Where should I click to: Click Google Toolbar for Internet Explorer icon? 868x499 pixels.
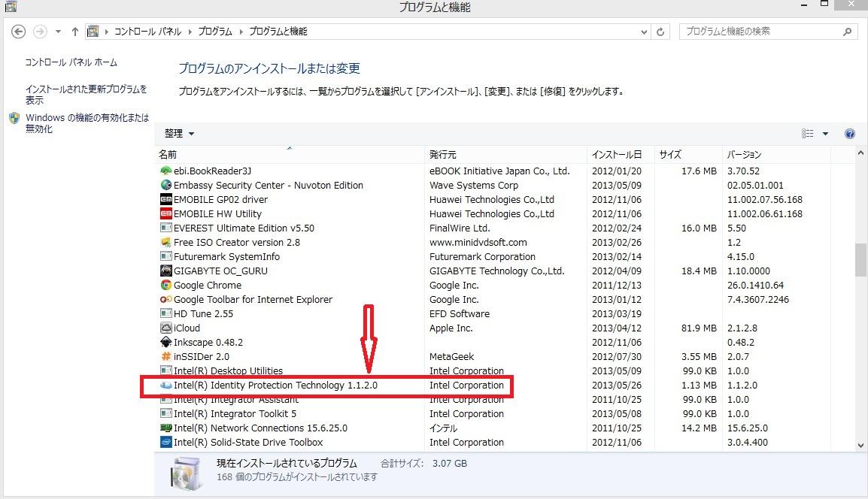165,299
